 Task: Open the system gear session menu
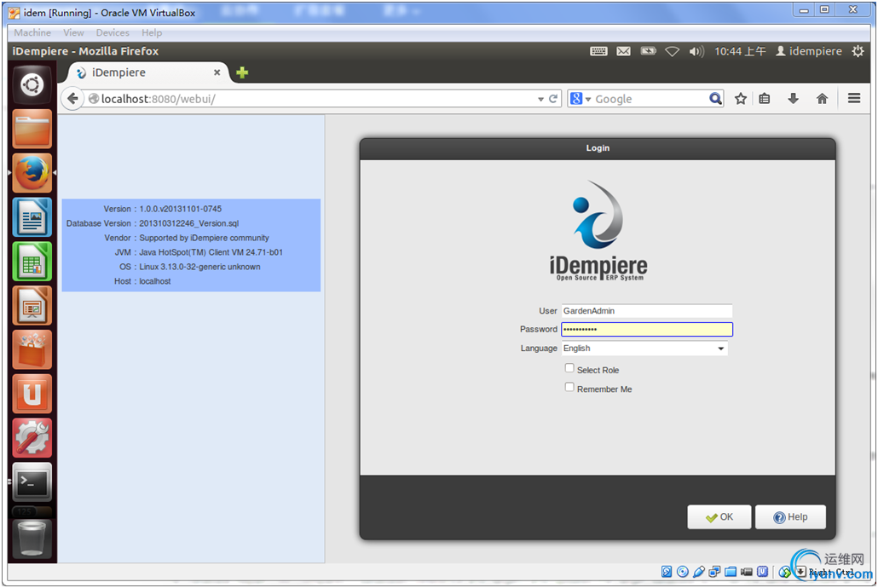(x=858, y=51)
